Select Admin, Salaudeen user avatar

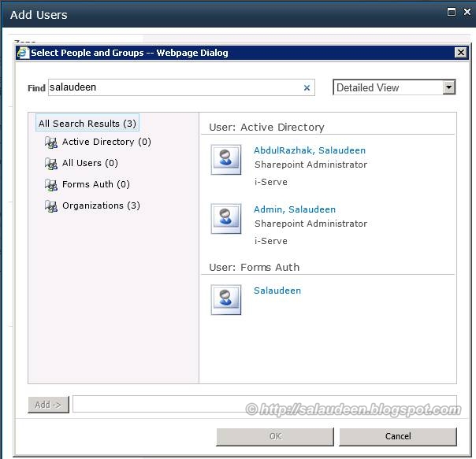(226, 218)
